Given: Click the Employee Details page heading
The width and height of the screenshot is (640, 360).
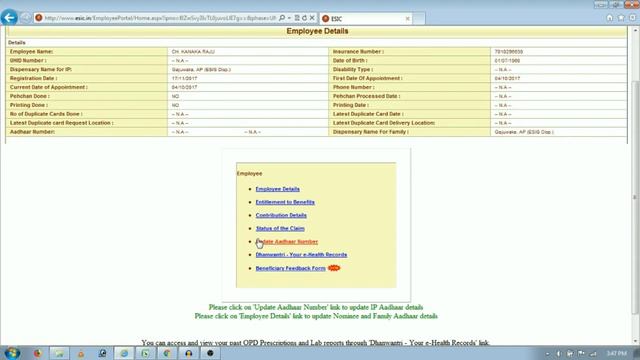Looking at the screenshot, I should (317, 31).
